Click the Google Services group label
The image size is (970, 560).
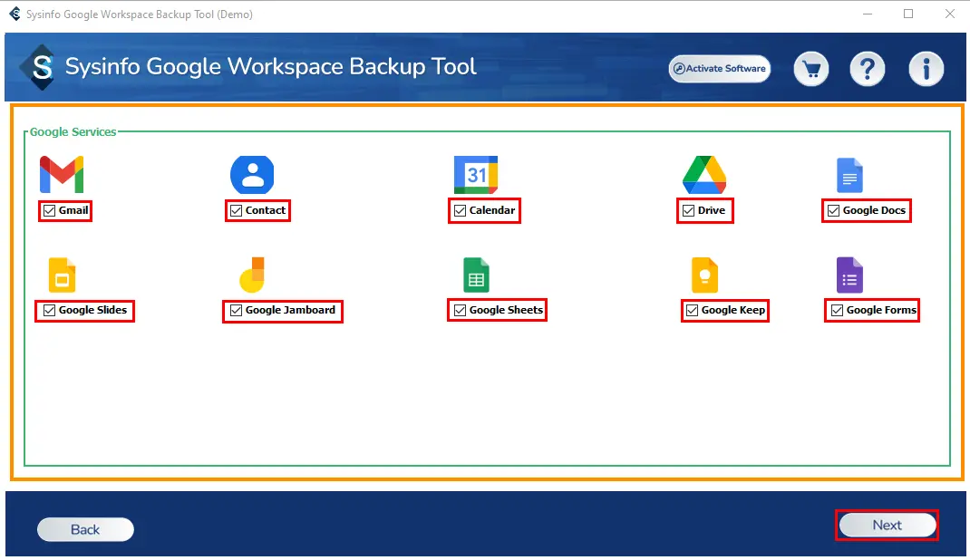73,131
